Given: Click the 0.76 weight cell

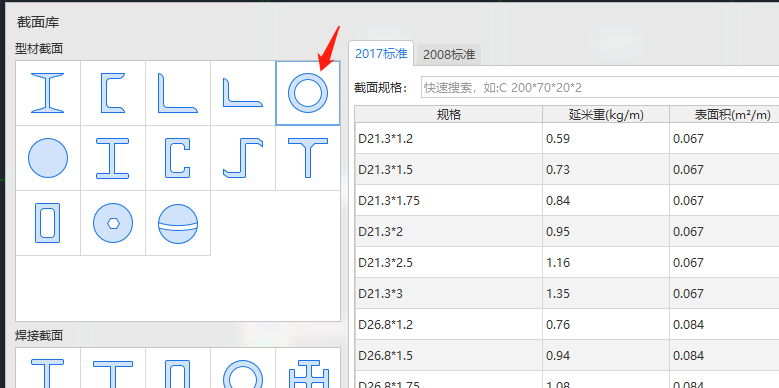Looking at the screenshot, I should [x=606, y=324].
